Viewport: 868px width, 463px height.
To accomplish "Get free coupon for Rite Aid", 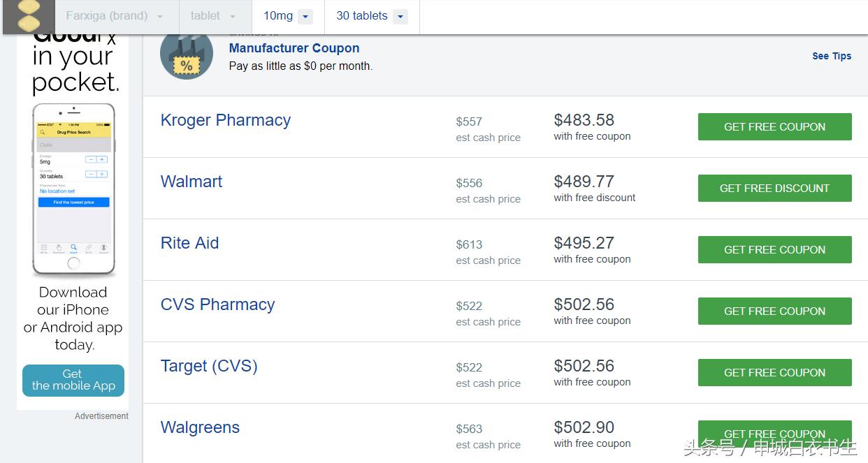I will coord(774,250).
